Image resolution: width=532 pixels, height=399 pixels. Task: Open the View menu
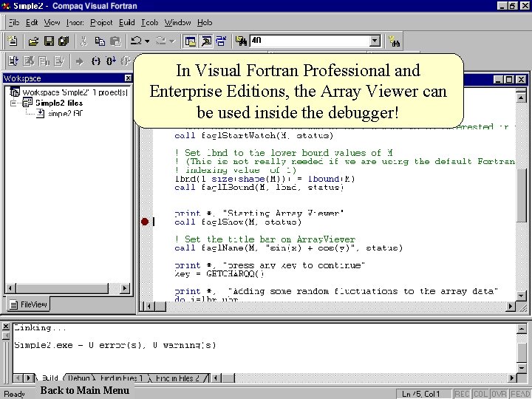click(52, 23)
